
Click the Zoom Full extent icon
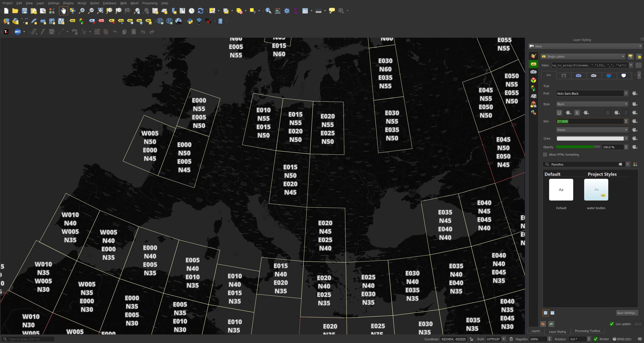pyautogui.click(x=100, y=11)
